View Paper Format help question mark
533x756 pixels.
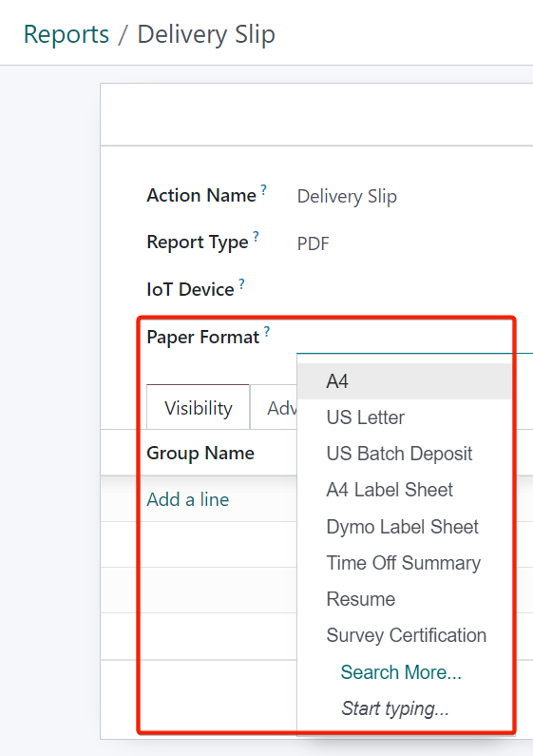(x=266, y=332)
